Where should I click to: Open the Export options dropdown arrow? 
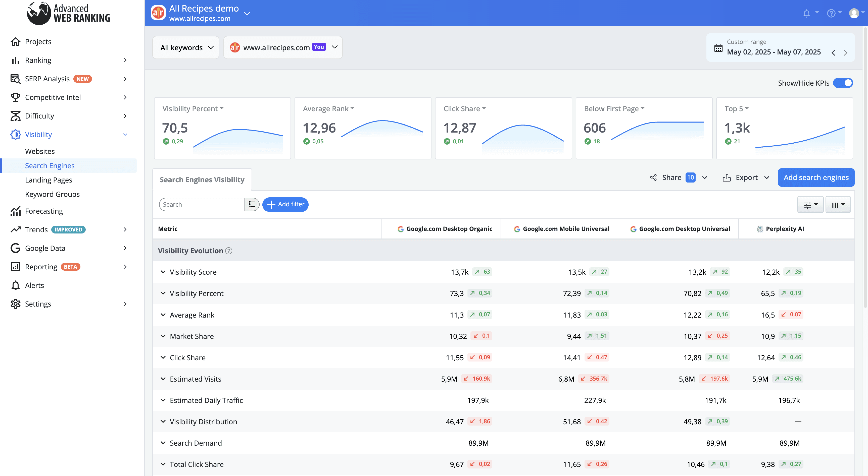click(x=766, y=177)
